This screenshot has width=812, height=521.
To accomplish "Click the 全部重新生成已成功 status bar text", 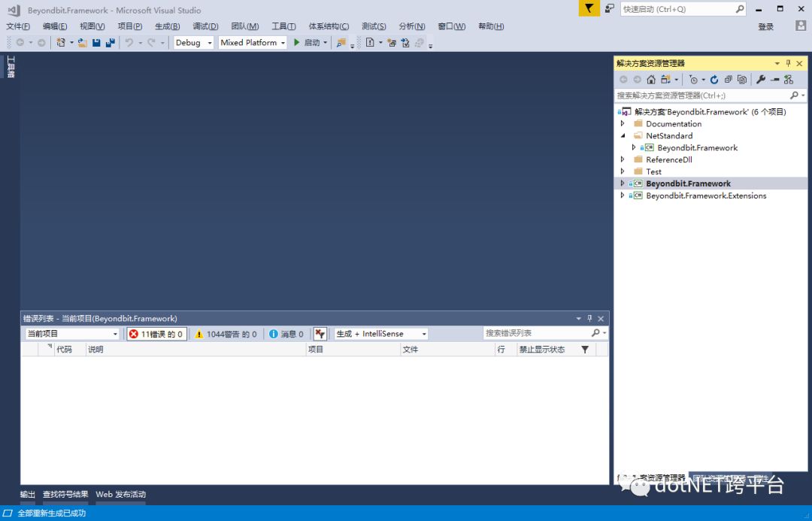I will [52, 513].
